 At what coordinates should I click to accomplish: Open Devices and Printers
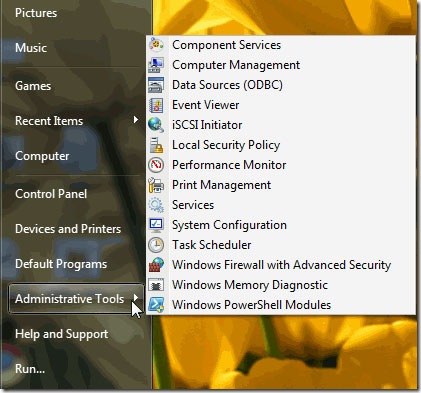pyautogui.click(x=68, y=229)
